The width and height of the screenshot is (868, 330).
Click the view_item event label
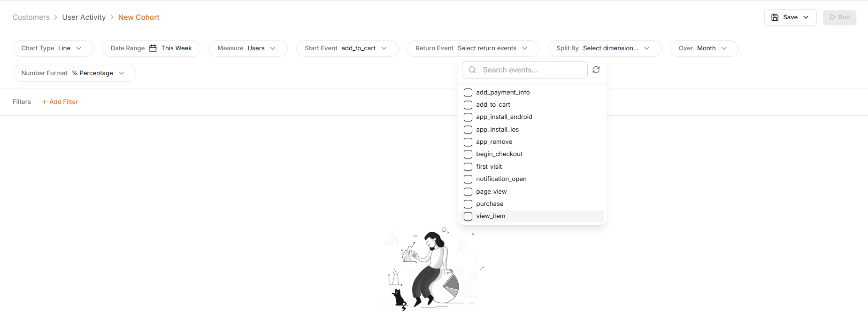pos(491,216)
